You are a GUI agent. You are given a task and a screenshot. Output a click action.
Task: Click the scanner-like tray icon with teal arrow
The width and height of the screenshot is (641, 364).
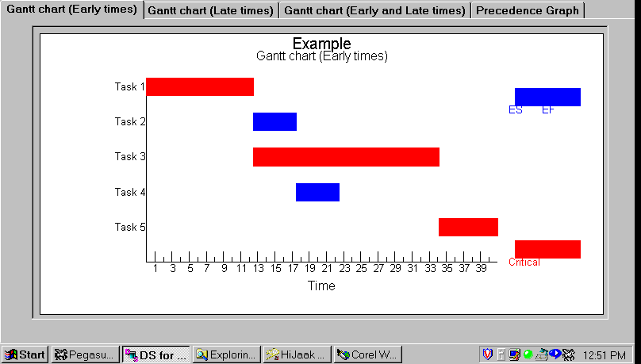(542, 355)
